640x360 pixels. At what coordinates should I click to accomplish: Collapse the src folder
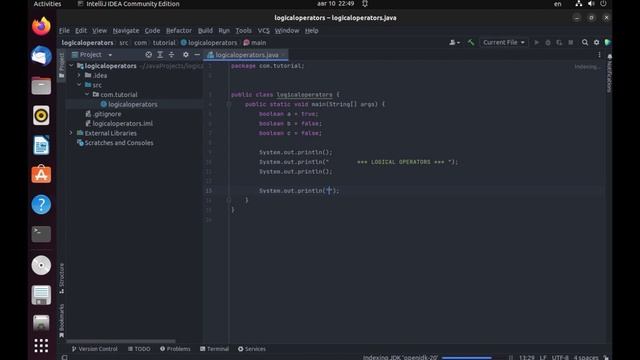tap(79, 85)
